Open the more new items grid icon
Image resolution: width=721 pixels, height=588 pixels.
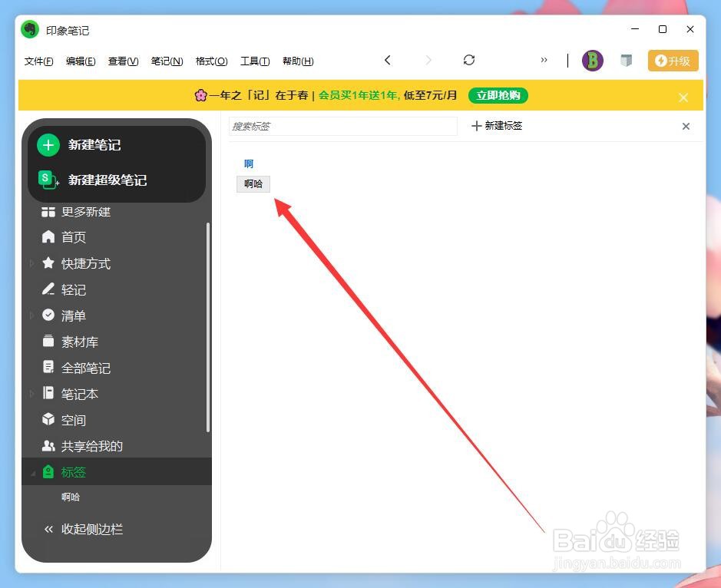coord(48,212)
